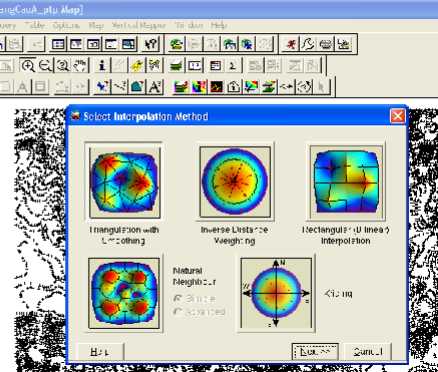Screen dimensions: 438x372
Task: Select the yellow Label tool icon
Action: click(137, 66)
